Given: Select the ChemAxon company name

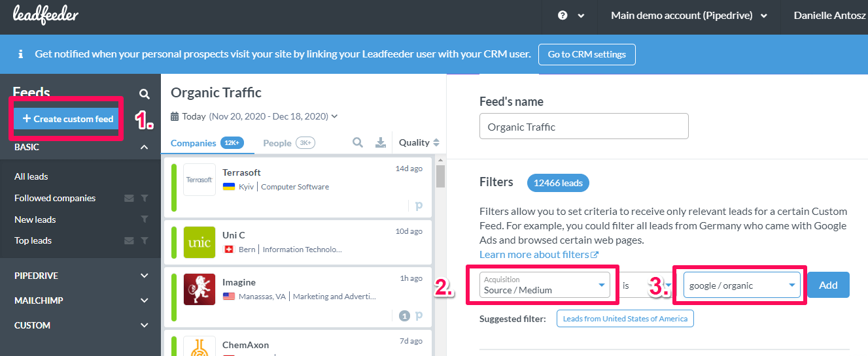Looking at the screenshot, I should [245, 345].
